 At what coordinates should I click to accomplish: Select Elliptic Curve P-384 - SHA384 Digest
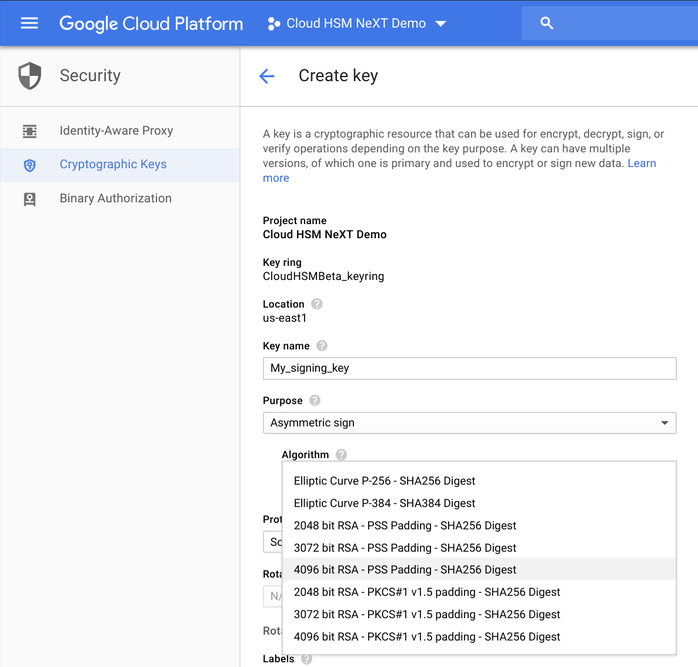[x=479, y=503]
